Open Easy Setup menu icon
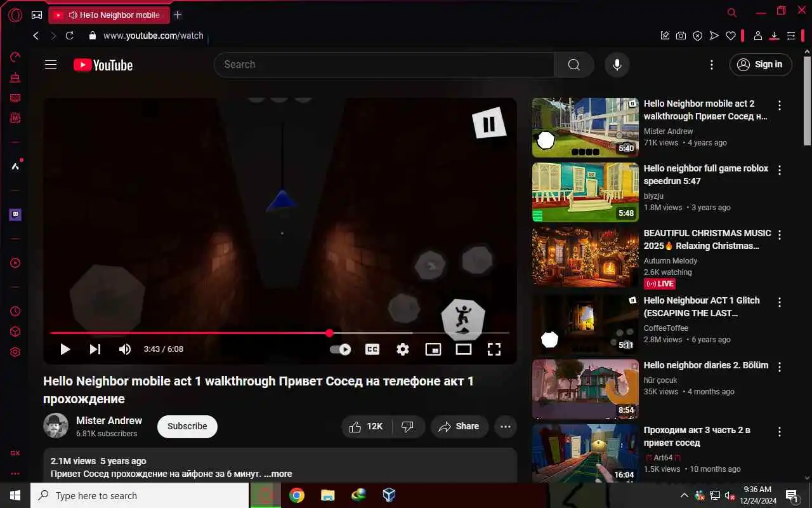The height and width of the screenshot is (508, 812). 791,36
